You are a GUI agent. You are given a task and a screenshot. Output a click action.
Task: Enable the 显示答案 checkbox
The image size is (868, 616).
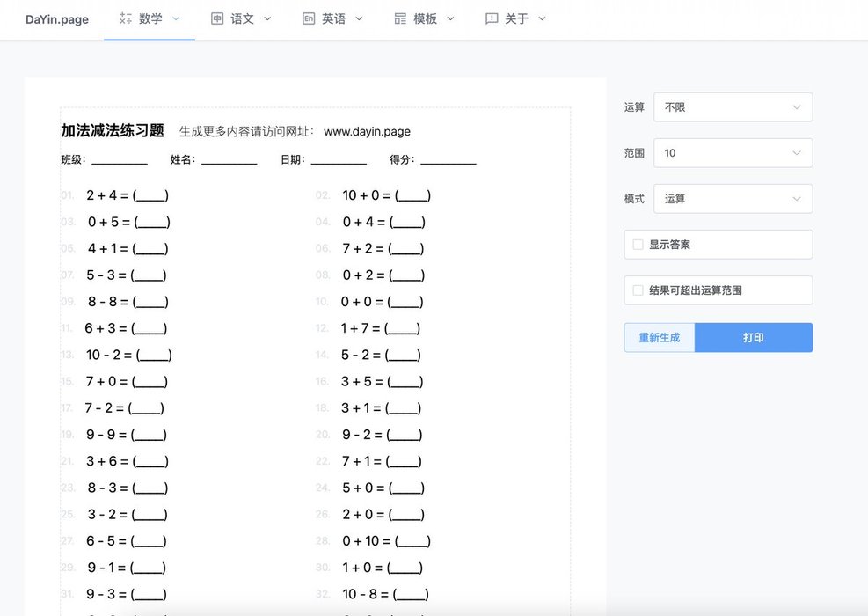(638, 245)
